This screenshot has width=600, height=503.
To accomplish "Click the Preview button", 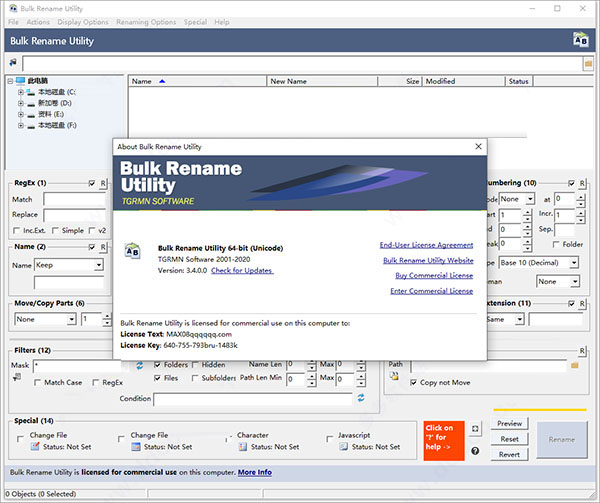I will [x=509, y=423].
